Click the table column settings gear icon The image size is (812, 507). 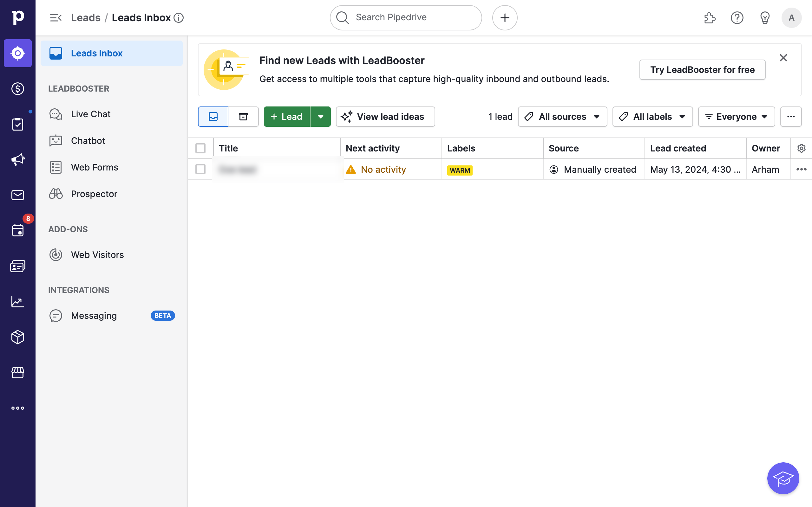pos(801,148)
